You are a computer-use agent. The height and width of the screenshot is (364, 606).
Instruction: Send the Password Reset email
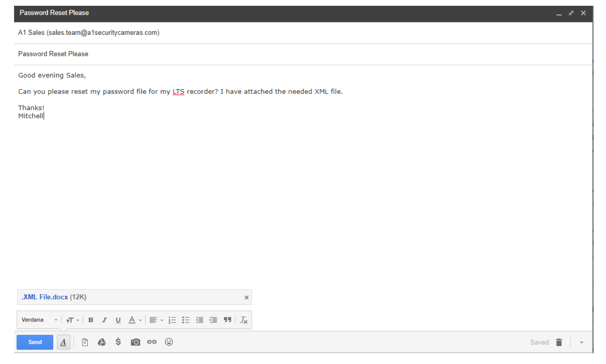coord(35,342)
